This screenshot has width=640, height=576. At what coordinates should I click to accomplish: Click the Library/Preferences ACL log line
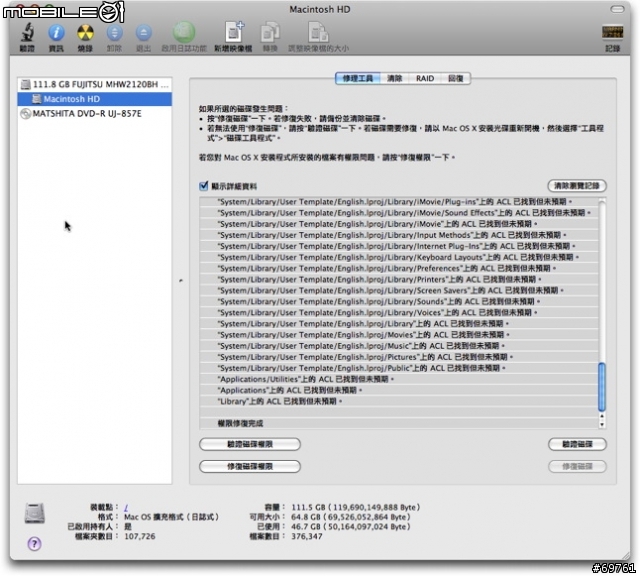(399, 268)
